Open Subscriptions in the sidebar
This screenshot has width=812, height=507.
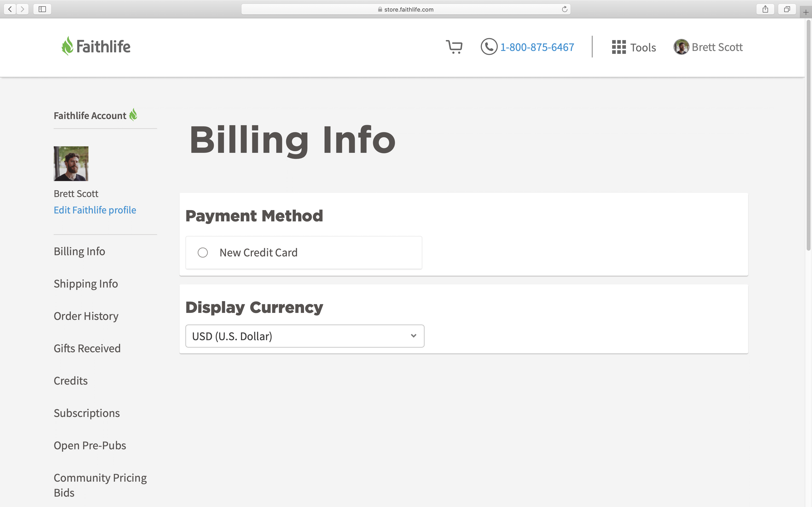[x=87, y=413]
